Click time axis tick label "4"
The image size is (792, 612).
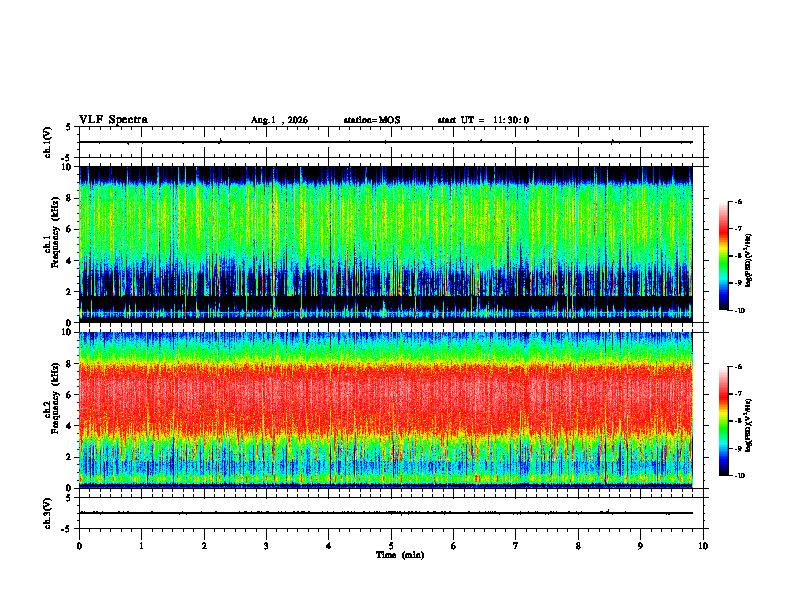pyautogui.click(x=329, y=546)
